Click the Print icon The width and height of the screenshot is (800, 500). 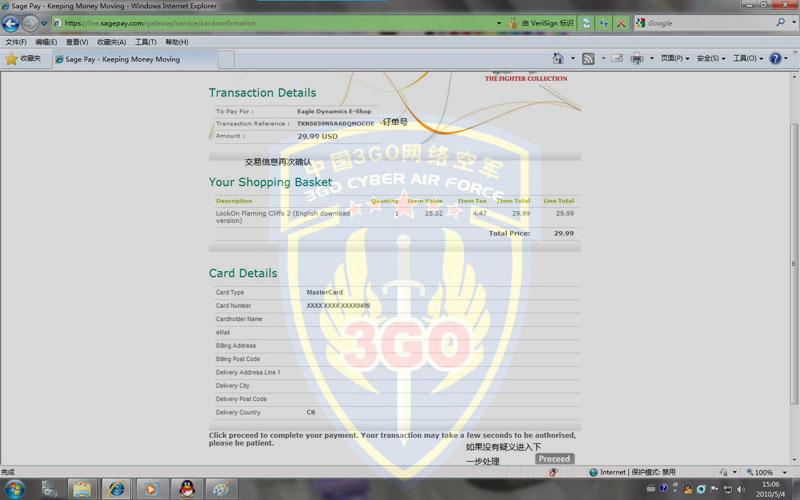637,59
